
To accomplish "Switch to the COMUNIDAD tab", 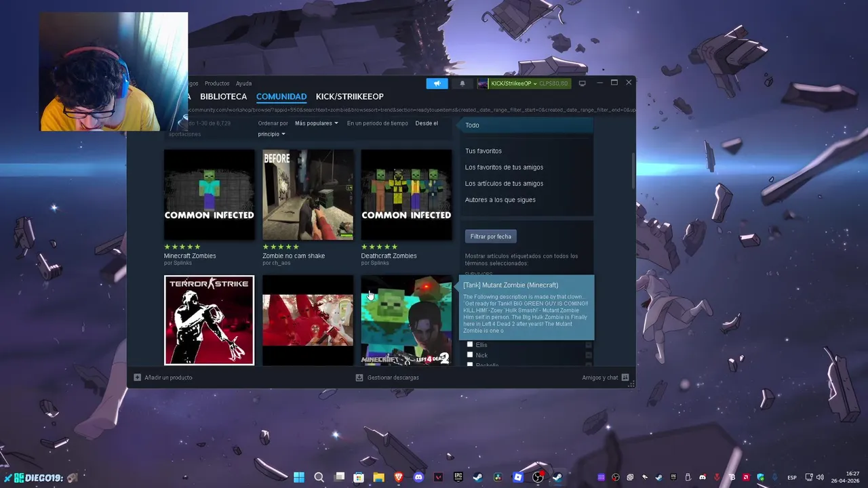I will coord(281,96).
